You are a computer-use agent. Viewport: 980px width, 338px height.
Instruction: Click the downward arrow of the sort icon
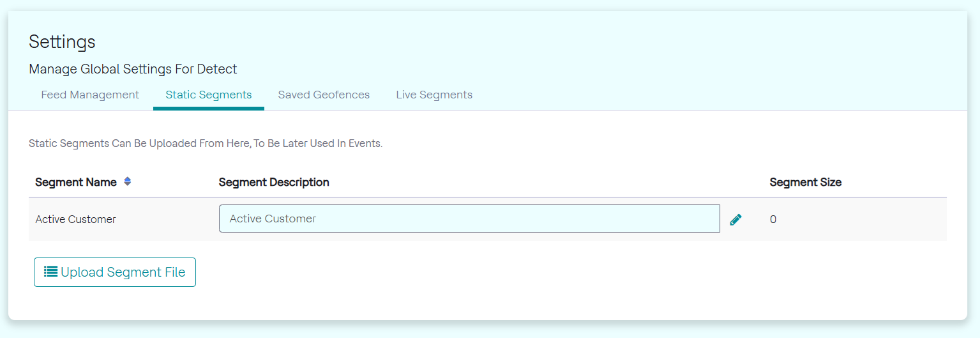(x=127, y=184)
